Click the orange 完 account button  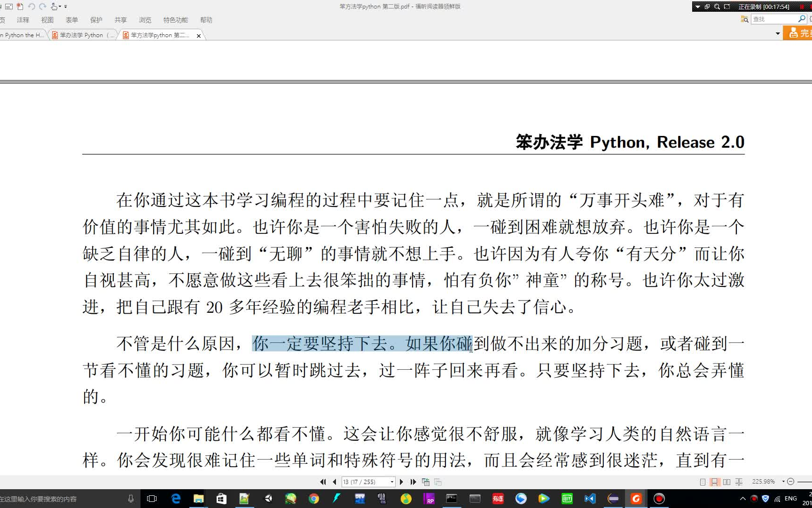[x=798, y=33]
